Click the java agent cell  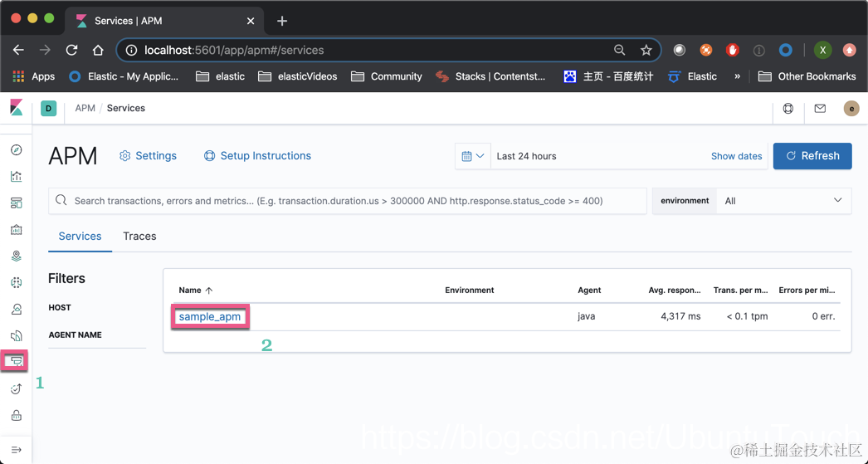click(586, 317)
